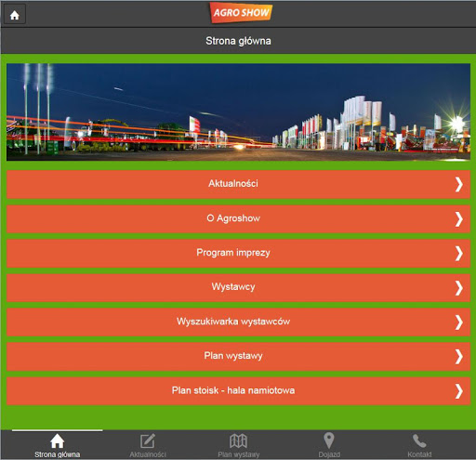This screenshot has height=460, width=476.
Task: Open the O Agroshow menu item
Action: (238, 219)
